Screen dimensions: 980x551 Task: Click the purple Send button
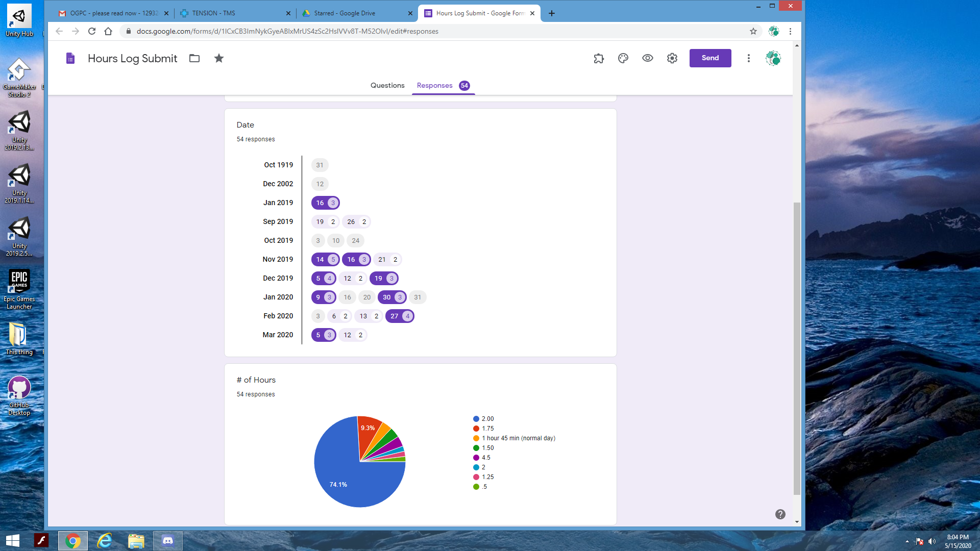pyautogui.click(x=710, y=58)
